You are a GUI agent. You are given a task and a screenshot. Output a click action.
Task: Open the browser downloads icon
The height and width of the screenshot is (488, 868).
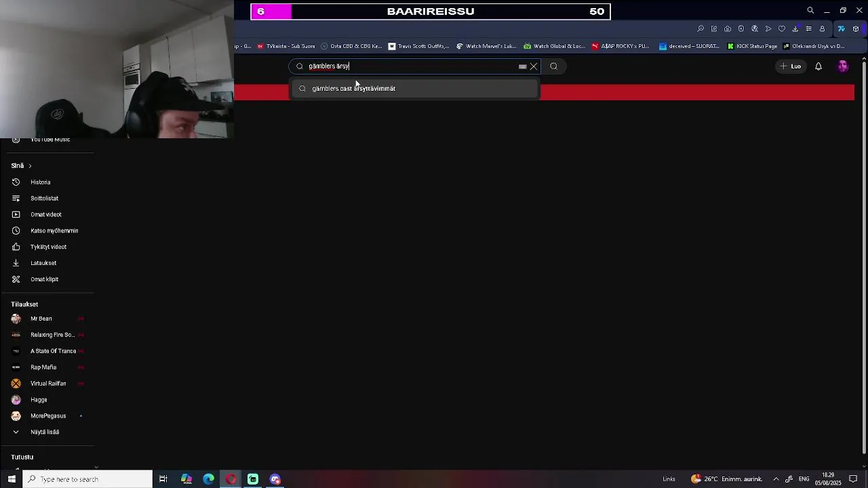(x=795, y=29)
